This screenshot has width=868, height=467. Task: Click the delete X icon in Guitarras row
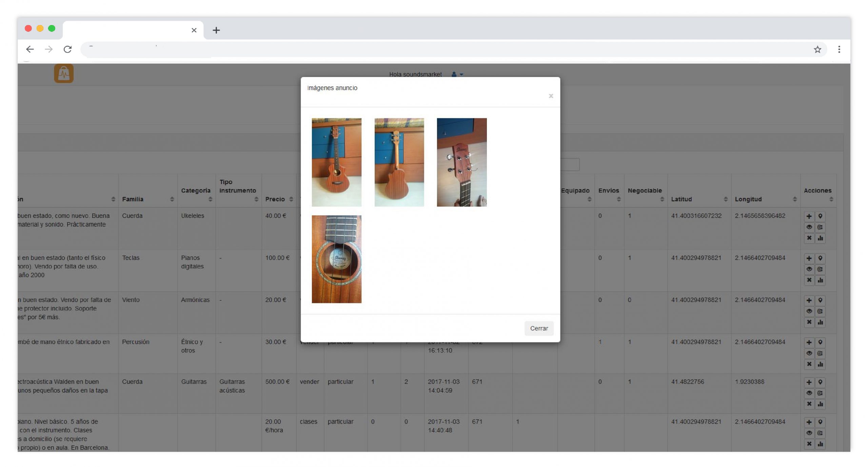point(809,404)
